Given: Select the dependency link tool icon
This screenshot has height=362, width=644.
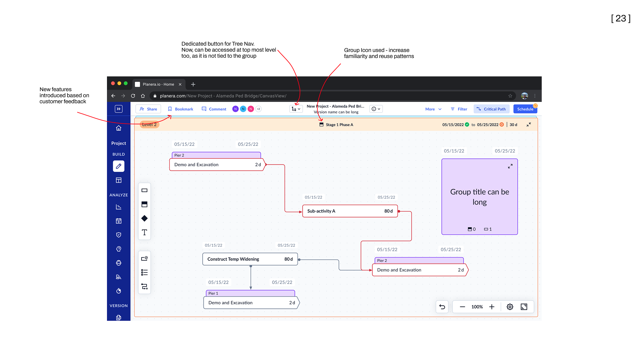Looking at the screenshot, I should coord(145,287).
